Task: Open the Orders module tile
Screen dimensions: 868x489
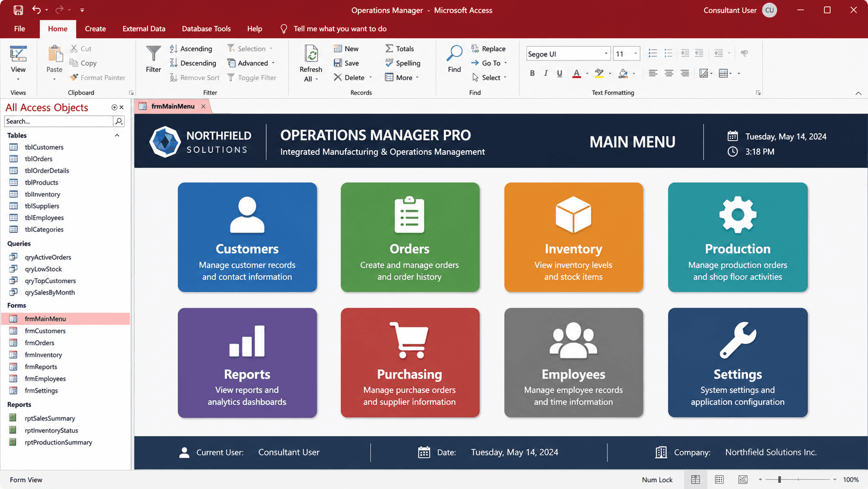Action: [x=410, y=237]
